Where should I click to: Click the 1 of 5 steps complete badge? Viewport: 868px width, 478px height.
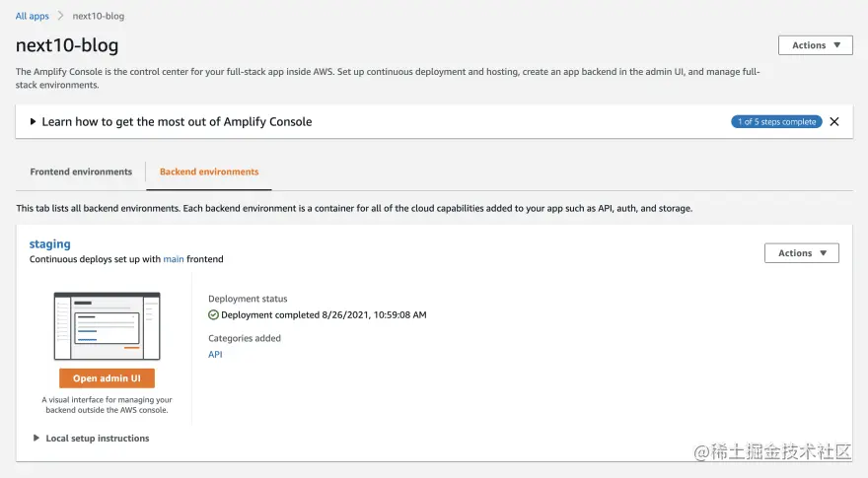click(776, 122)
